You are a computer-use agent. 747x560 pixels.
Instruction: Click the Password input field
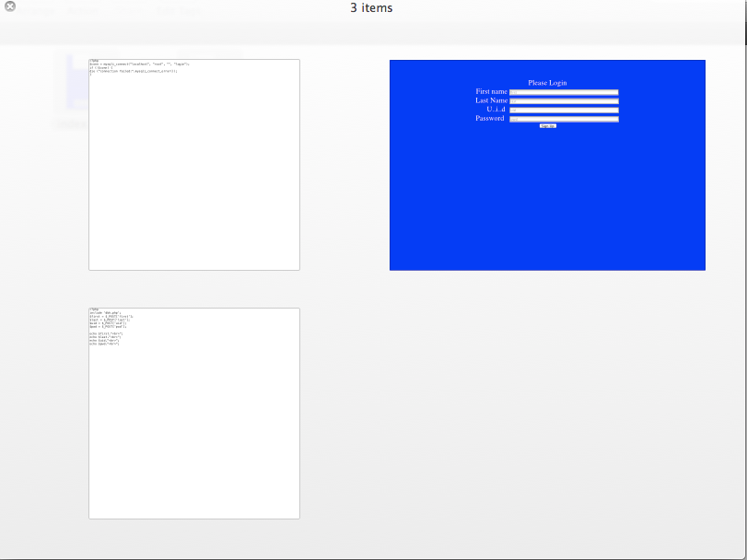pyautogui.click(x=564, y=119)
